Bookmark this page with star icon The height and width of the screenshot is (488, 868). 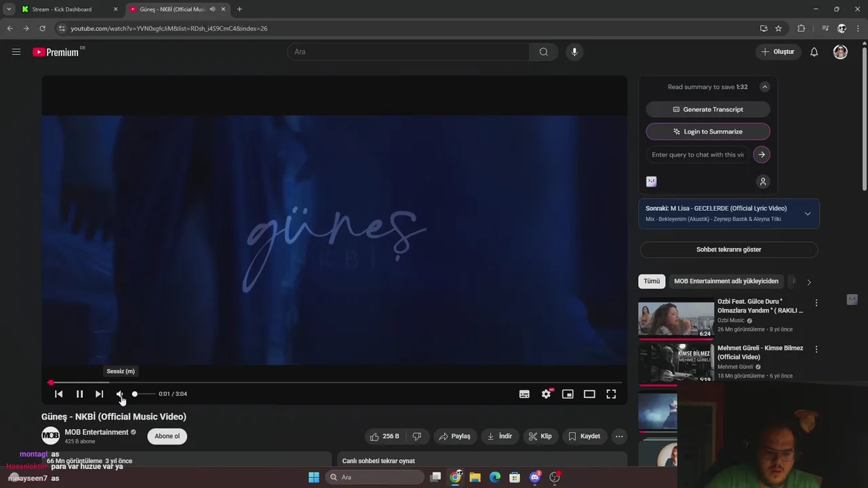pyautogui.click(x=778, y=28)
